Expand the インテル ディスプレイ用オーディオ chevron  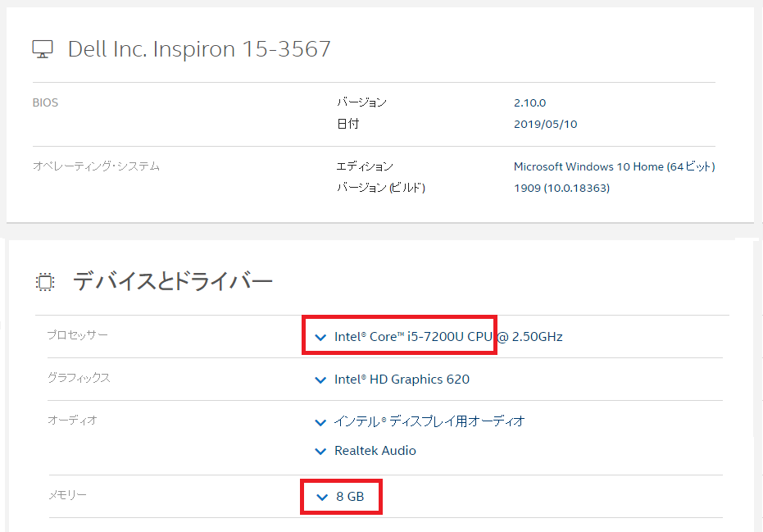coord(320,422)
